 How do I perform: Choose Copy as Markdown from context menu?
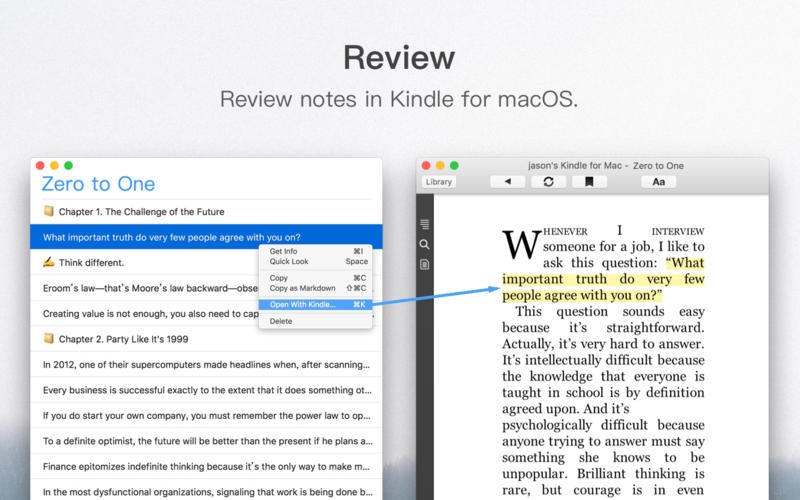316,288
